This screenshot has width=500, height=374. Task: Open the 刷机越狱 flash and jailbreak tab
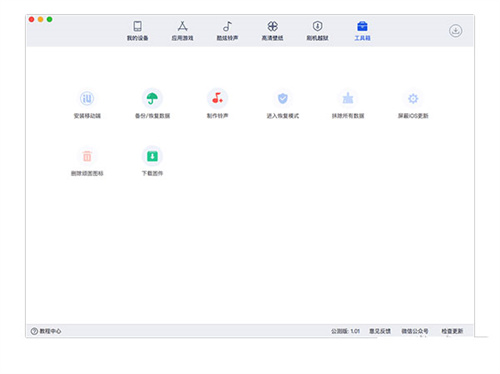tap(317, 31)
